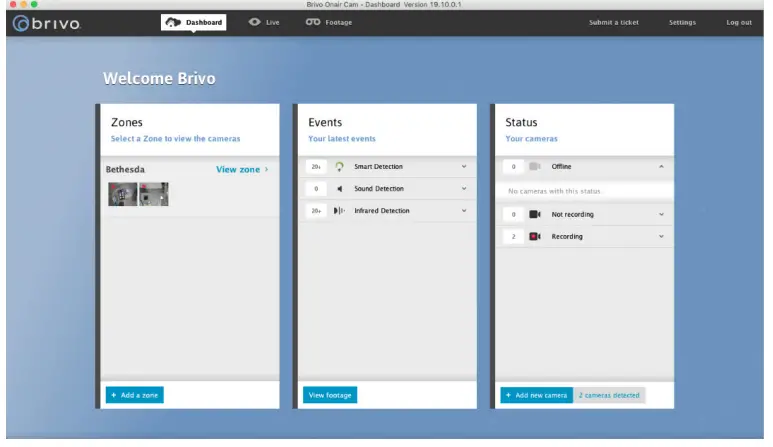Click the Status card heading
Screen dimensions: 773x447
(521, 122)
